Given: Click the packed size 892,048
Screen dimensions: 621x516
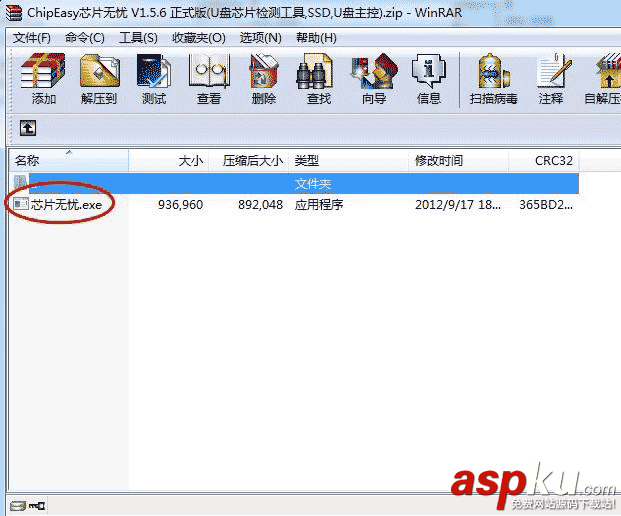Looking at the screenshot, I should [261, 205].
